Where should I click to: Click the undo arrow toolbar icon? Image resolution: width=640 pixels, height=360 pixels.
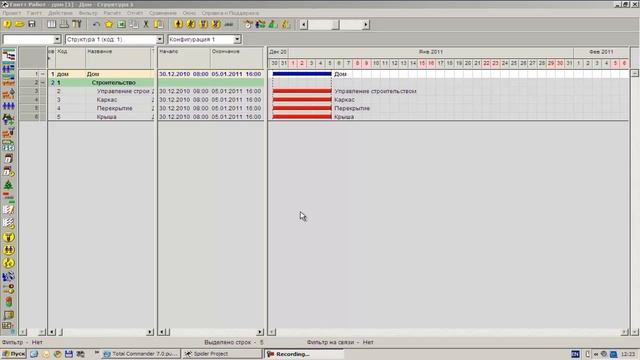[96, 24]
